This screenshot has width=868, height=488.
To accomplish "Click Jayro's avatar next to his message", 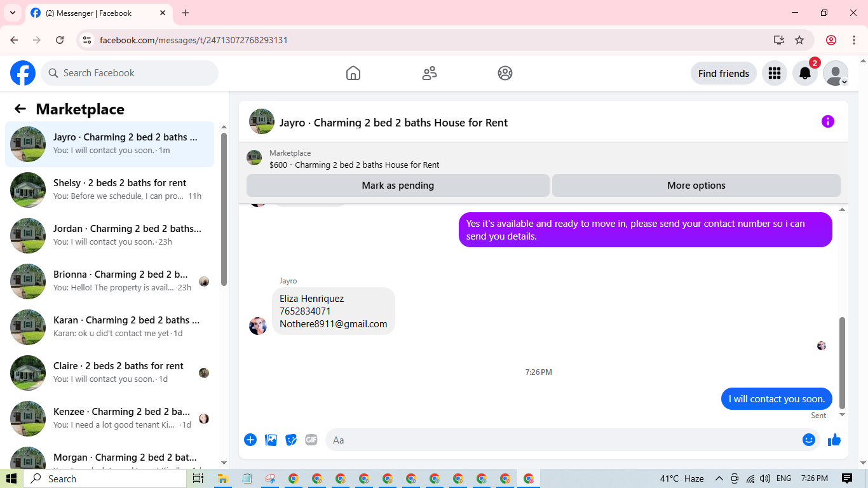I will click(258, 326).
